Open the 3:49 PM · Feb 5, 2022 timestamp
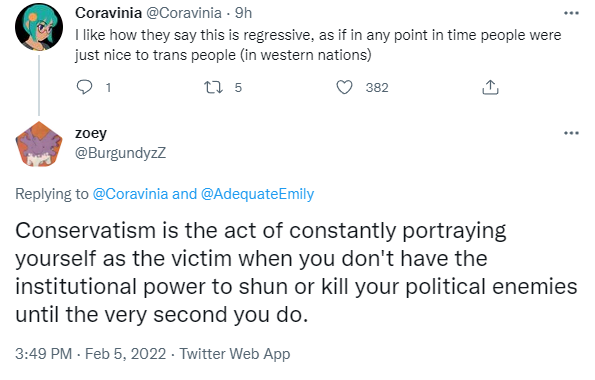The width and height of the screenshot is (595, 380). (90, 354)
